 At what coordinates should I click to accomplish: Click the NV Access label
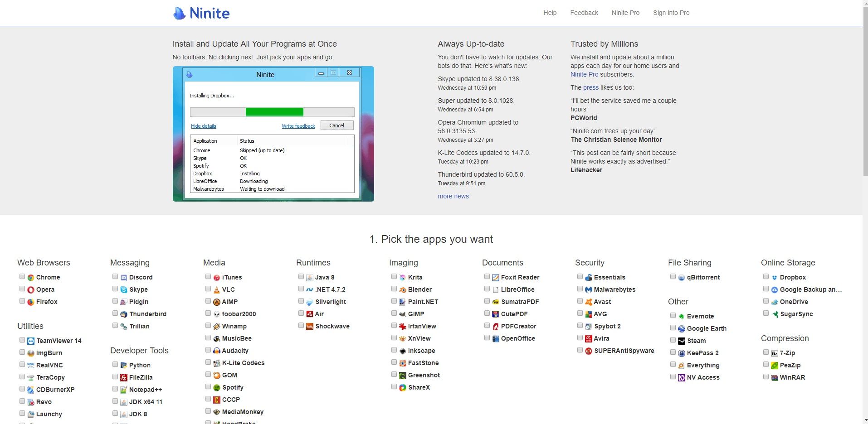tap(703, 377)
